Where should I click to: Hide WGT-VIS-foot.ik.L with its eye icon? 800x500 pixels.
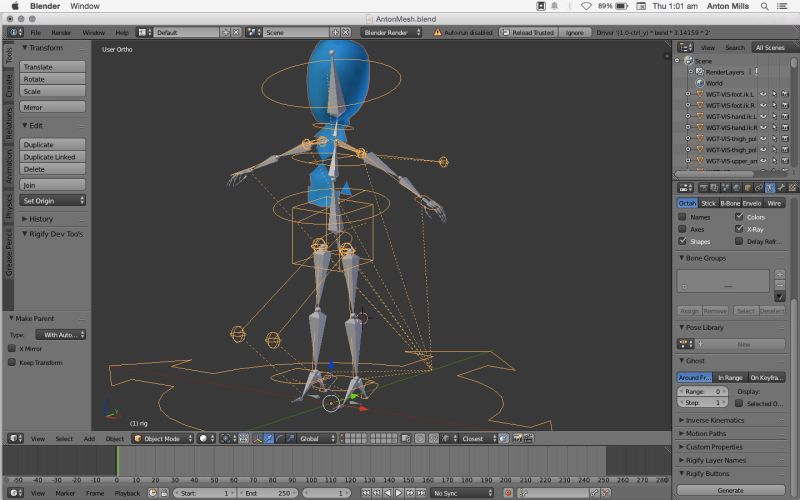click(763, 94)
